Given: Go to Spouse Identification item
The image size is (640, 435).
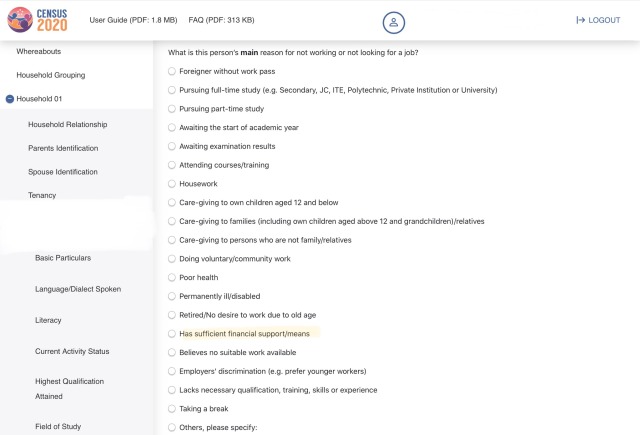Looking at the screenshot, I should point(63,172).
